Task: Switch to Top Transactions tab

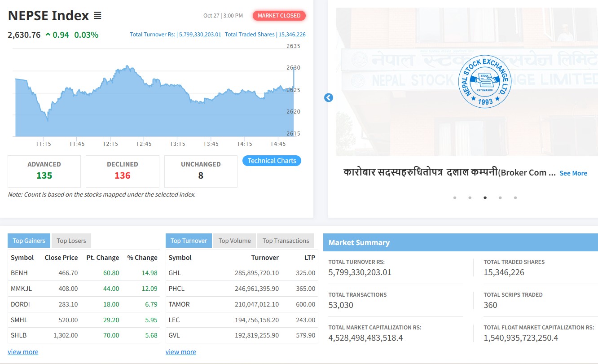Action: tap(286, 241)
